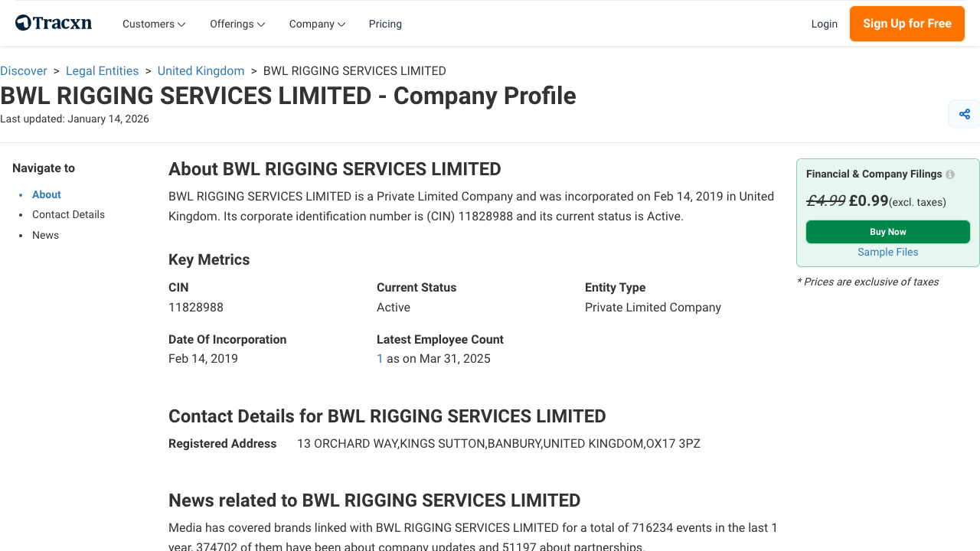This screenshot has width=980, height=551.
Task: Select Login in the top navigation
Action: (x=825, y=24)
